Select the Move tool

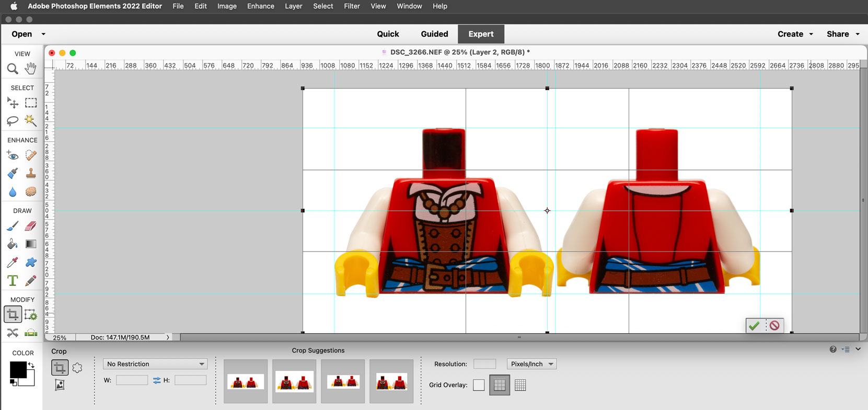[x=13, y=102]
